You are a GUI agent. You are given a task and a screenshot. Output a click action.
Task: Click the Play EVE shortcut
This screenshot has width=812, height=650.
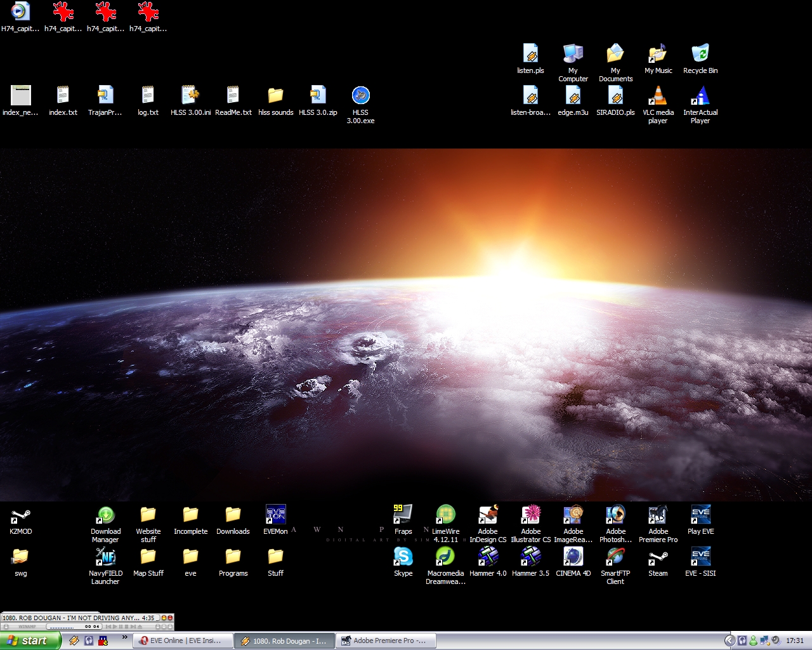[700, 515]
